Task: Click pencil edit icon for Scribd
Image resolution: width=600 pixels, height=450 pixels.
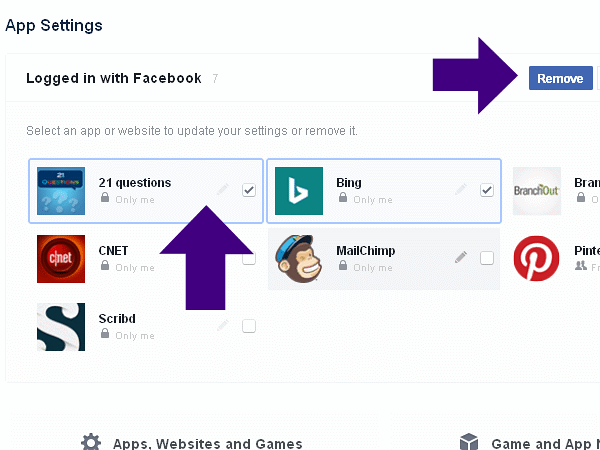Action: pyautogui.click(x=223, y=325)
